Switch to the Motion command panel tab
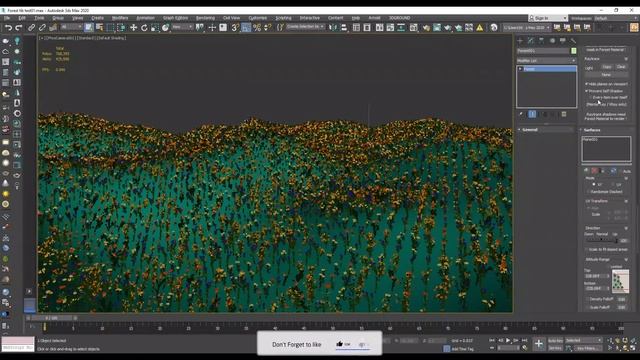The width and height of the screenshot is (640, 360). pos(552,41)
